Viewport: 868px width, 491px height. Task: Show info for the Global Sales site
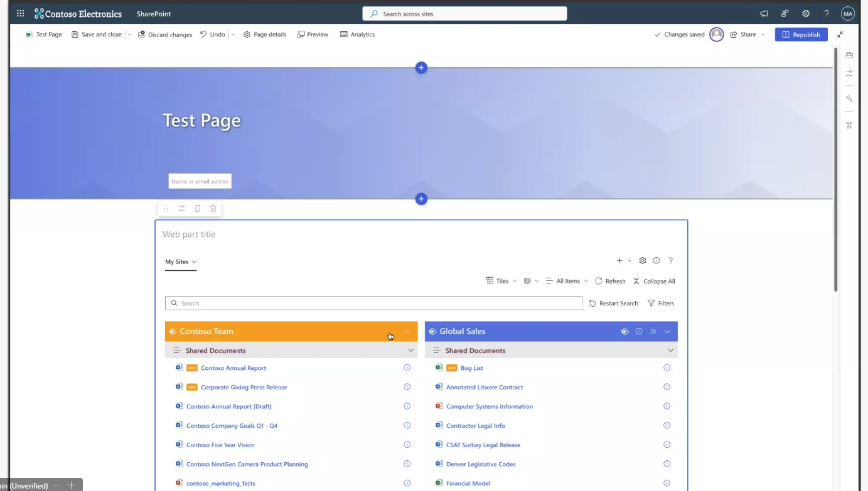coord(639,331)
